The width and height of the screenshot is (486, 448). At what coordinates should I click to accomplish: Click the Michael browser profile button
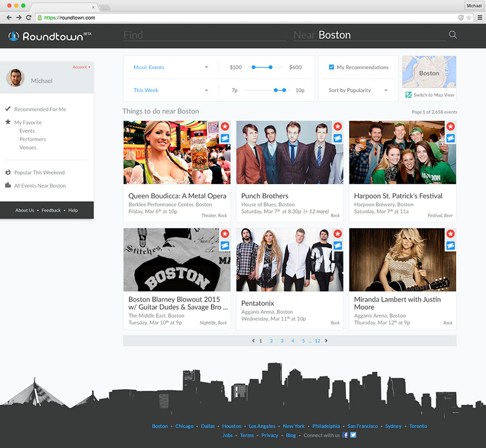click(474, 5)
